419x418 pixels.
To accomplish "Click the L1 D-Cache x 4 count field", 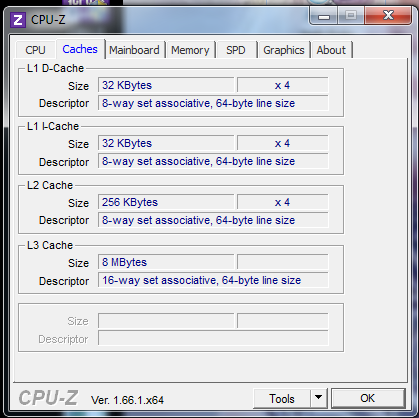I will coord(282,85).
